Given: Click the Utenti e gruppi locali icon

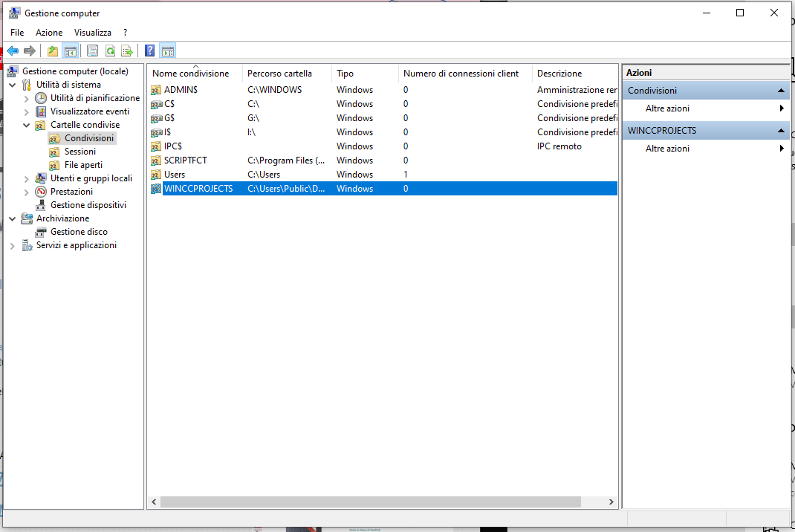Looking at the screenshot, I should [41, 178].
